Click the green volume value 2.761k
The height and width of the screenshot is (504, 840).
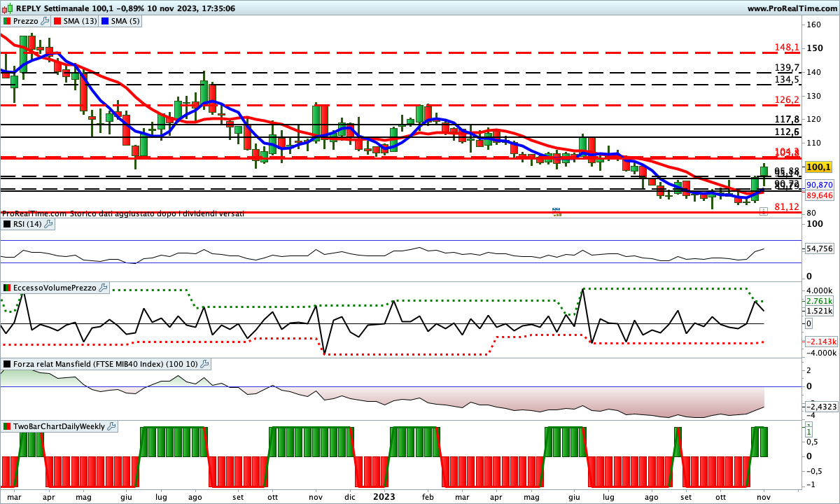(820, 300)
